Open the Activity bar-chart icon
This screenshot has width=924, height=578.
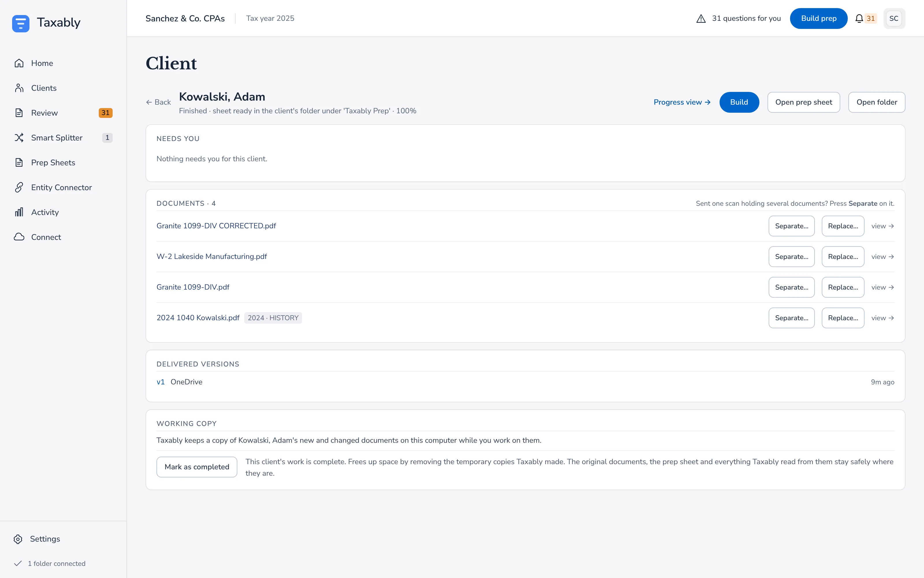[19, 212]
